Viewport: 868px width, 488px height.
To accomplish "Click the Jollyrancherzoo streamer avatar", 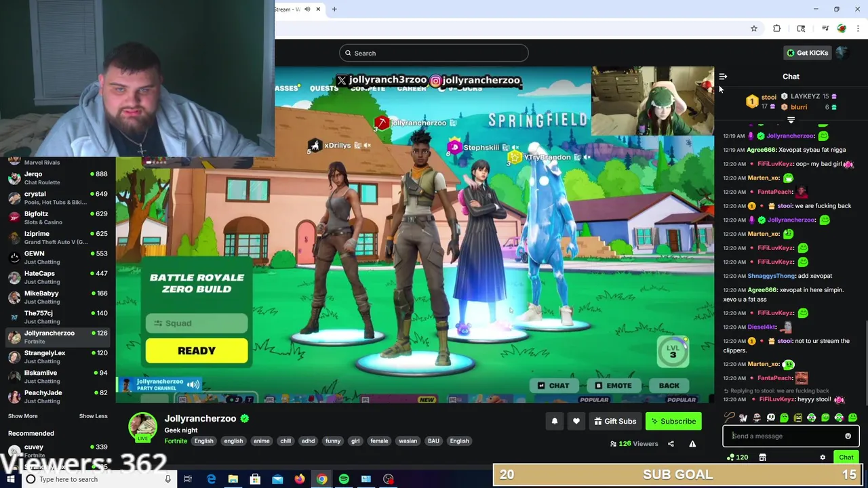I will point(142,427).
